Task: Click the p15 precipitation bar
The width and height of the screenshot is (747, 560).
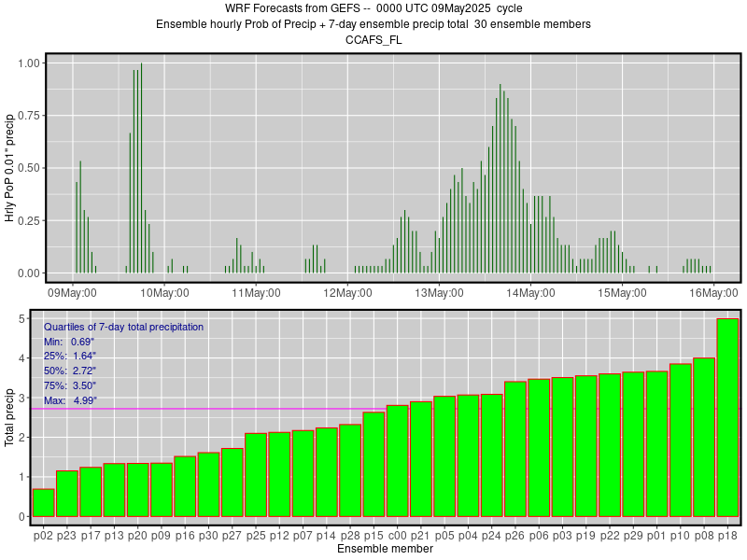Action: [373, 464]
